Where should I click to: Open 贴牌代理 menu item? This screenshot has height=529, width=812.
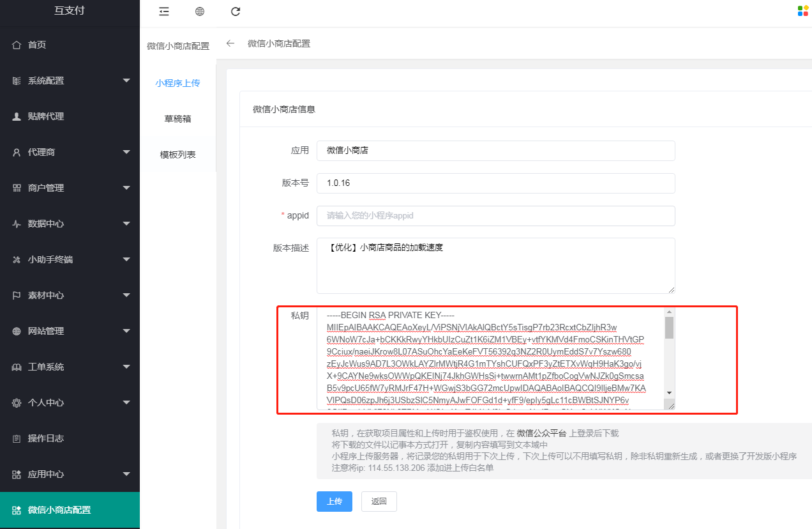[70, 116]
